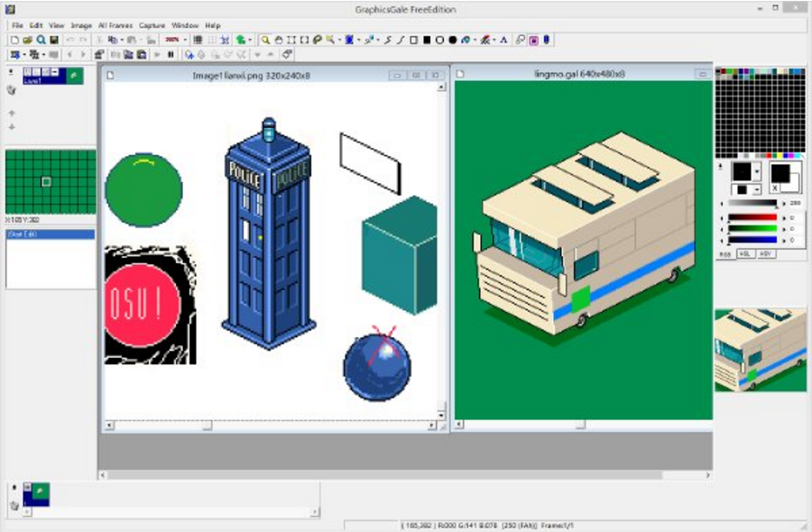Screen dimensions: 812x532
Task: Click the tag icon ending the second toolbar
Action: (288, 54)
